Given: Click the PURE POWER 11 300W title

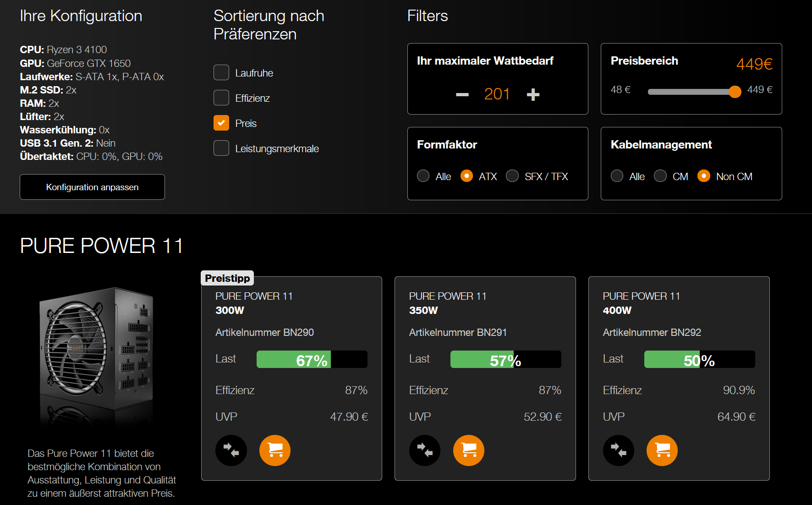Looking at the screenshot, I should point(254,303).
